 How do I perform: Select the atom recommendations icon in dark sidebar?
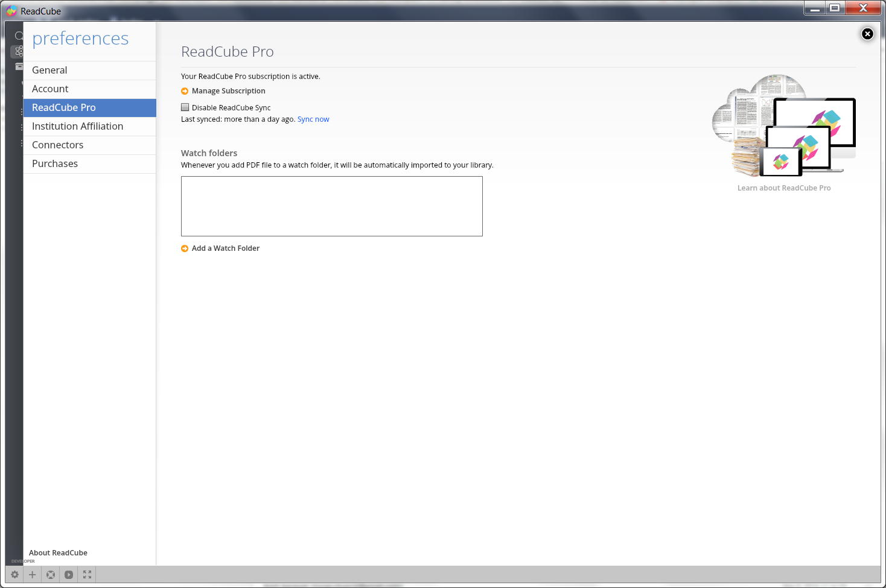point(19,51)
